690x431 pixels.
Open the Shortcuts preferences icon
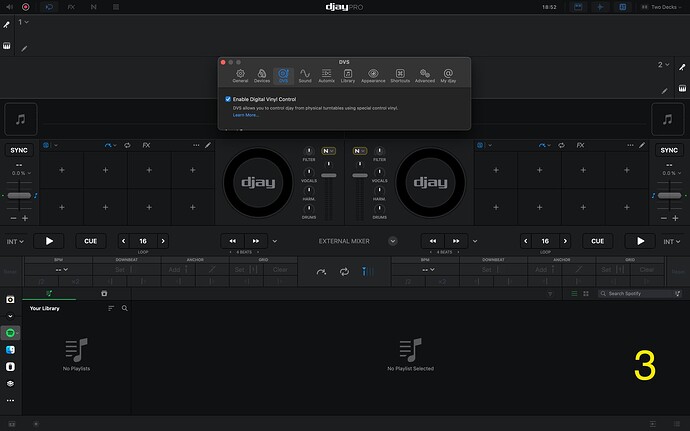pos(400,76)
